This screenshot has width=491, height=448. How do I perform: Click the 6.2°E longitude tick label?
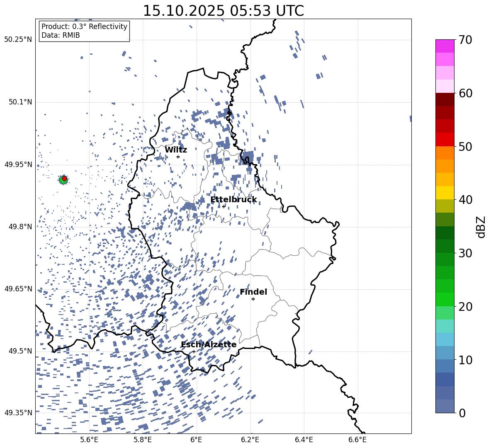click(250, 440)
